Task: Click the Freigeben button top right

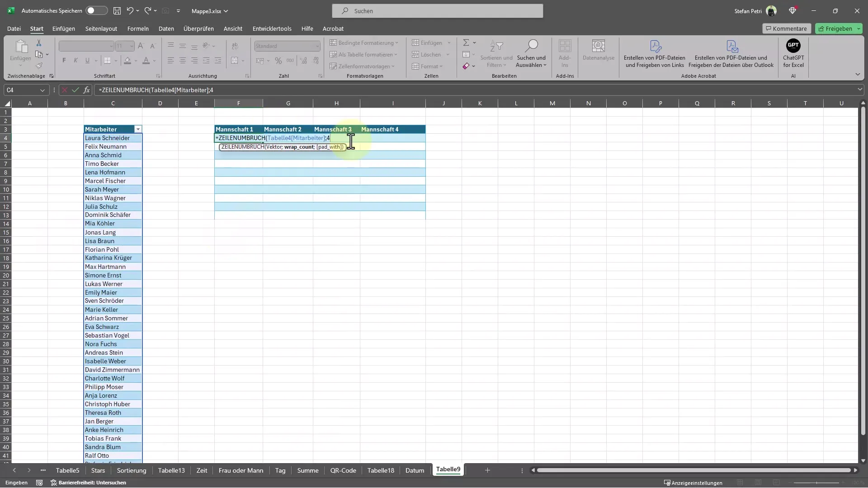Action: [838, 28]
